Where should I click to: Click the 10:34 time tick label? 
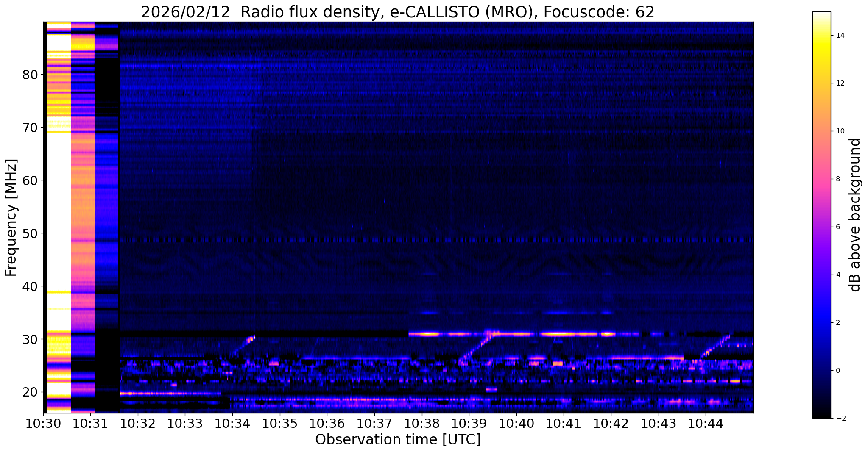(232, 423)
